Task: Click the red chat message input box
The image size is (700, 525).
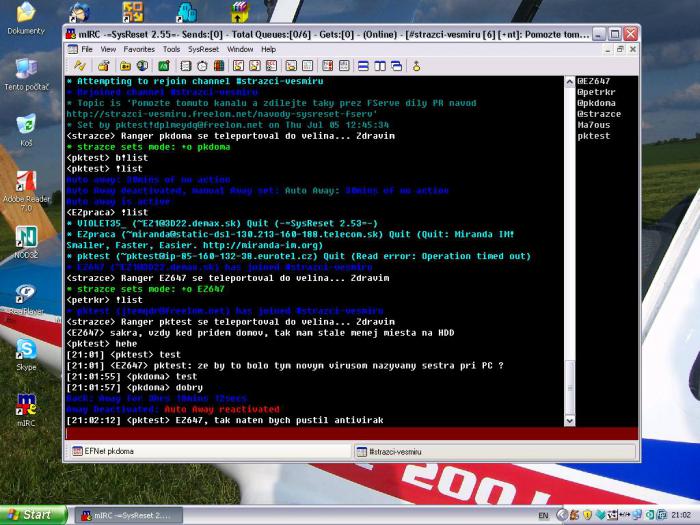Action: pyautogui.click(x=352, y=433)
